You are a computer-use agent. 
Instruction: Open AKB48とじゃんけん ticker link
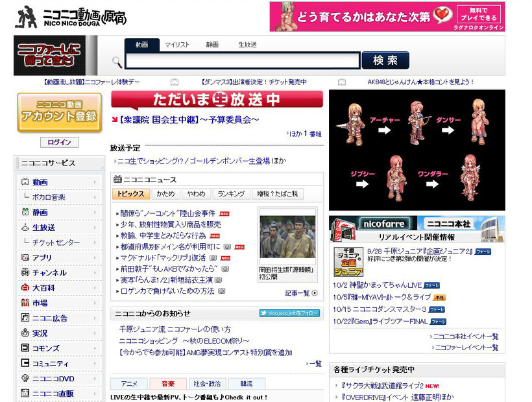click(x=420, y=82)
